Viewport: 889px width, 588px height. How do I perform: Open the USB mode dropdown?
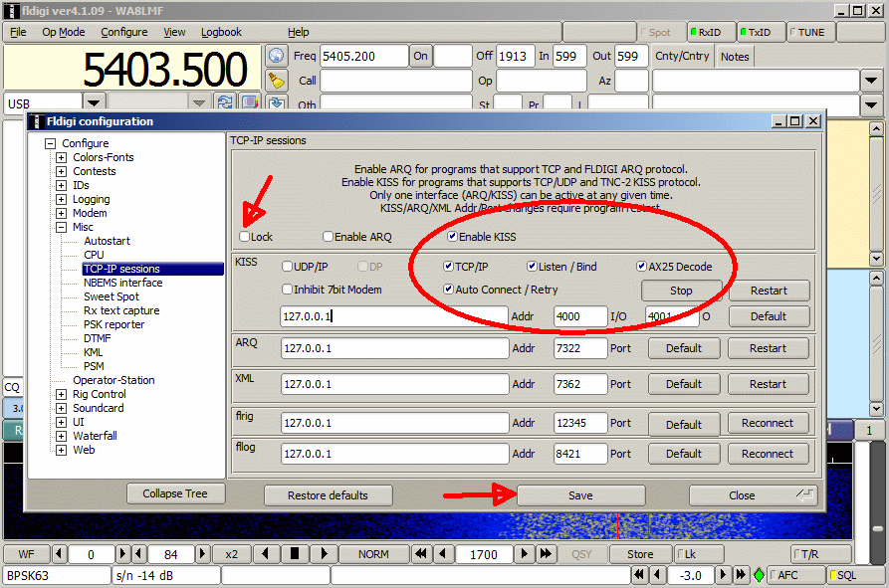[95, 103]
